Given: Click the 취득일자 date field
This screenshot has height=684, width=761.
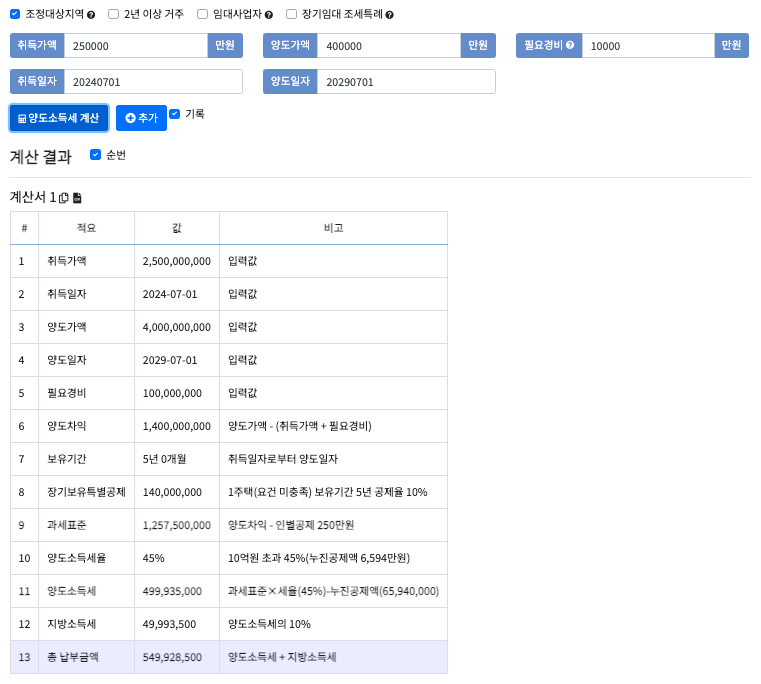Looking at the screenshot, I should tap(153, 82).
